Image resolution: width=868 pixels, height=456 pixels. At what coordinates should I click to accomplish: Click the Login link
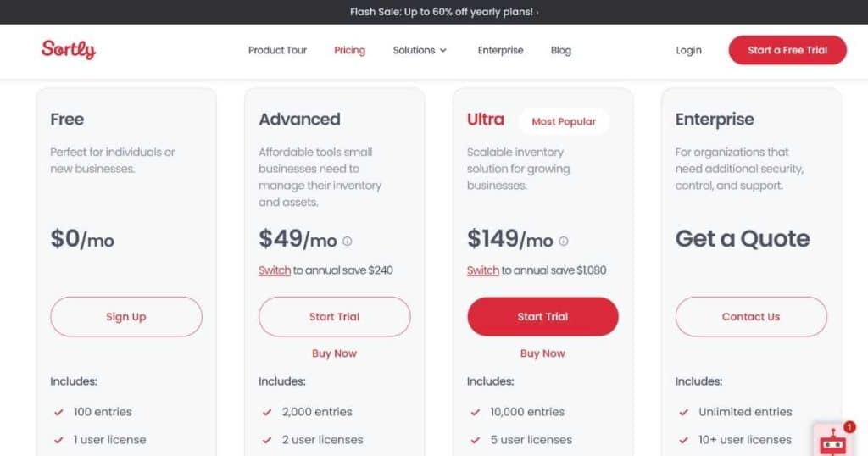[688, 50]
